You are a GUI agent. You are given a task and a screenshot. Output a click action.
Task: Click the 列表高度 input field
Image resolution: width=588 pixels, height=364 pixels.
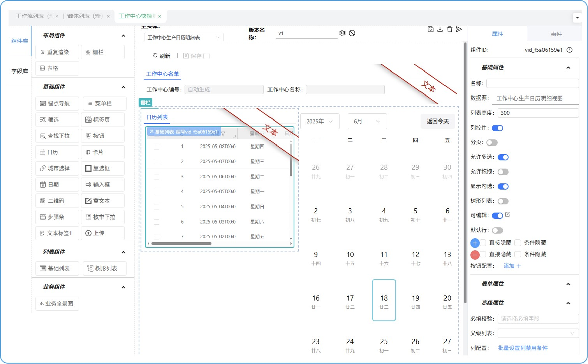[538, 113]
